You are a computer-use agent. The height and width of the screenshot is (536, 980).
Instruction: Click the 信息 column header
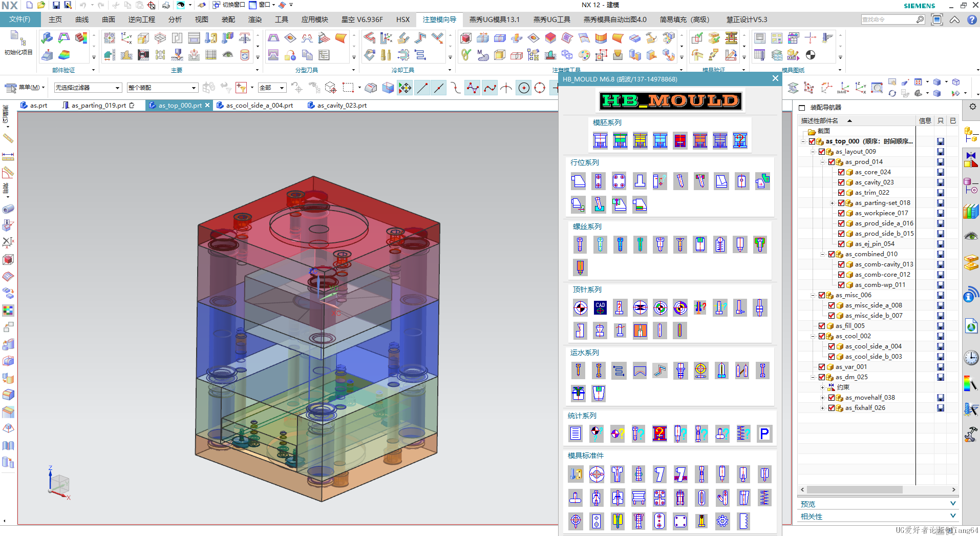[x=925, y=120]
